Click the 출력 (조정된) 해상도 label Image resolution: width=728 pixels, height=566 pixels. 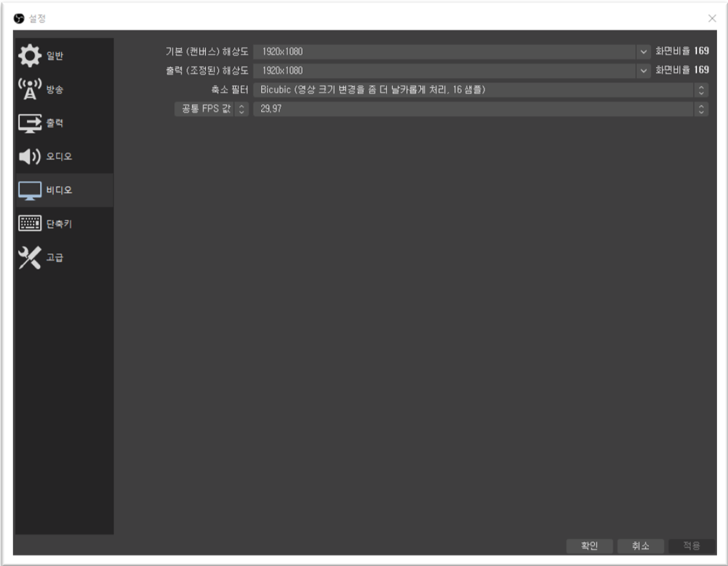[207, 71]
